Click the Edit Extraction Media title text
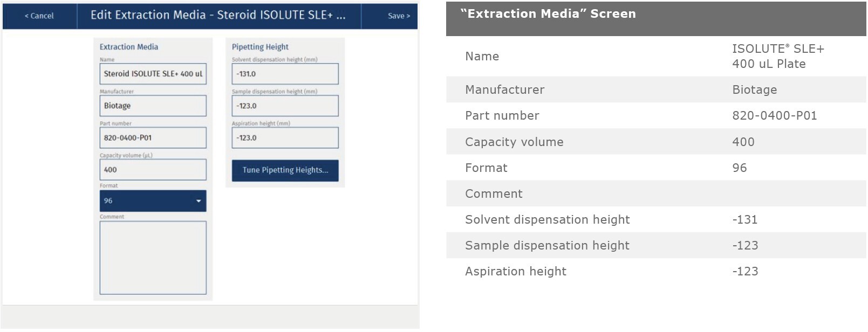The height and width of the screenshot is (332, 868). coord(218,15)
